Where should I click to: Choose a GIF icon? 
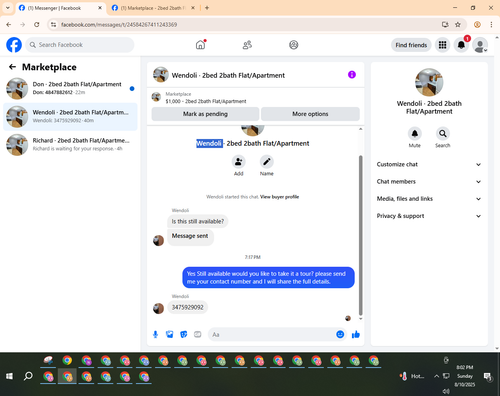pyautogui.click(x=198, y=334)
